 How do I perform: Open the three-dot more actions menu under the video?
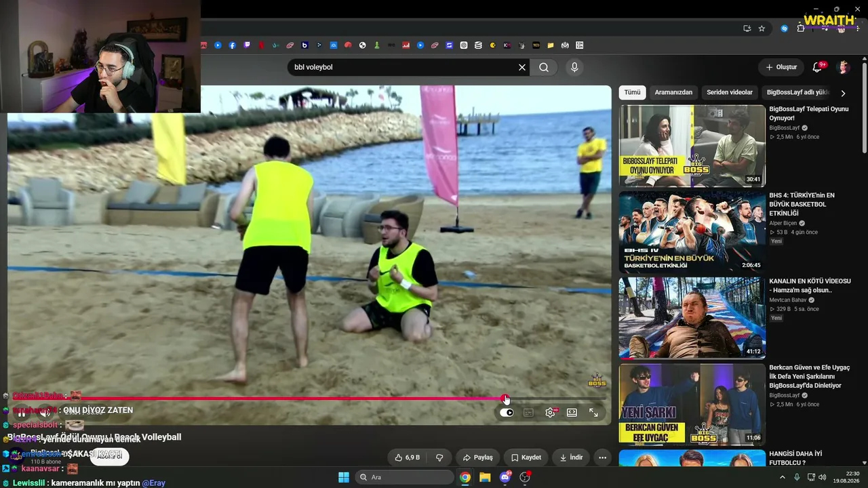coord(602,457)
